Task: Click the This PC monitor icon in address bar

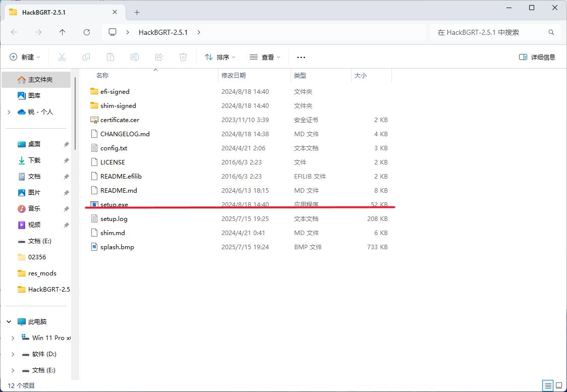Action: click(112, 32)
